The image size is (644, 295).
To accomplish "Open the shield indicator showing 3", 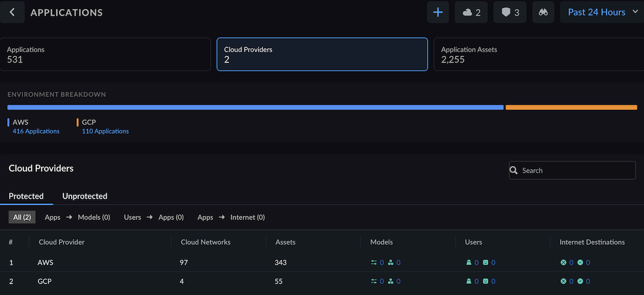I will point(510,12).
